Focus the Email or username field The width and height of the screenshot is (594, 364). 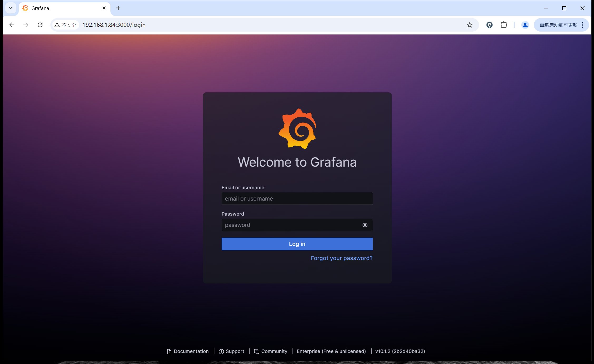click(297, 199)
